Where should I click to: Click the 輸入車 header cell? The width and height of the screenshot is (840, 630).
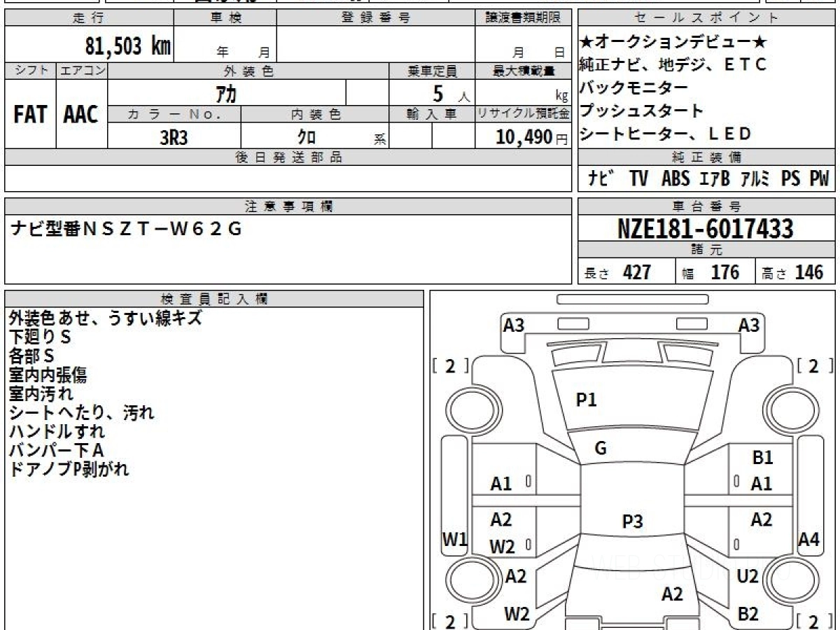point(432,113)
